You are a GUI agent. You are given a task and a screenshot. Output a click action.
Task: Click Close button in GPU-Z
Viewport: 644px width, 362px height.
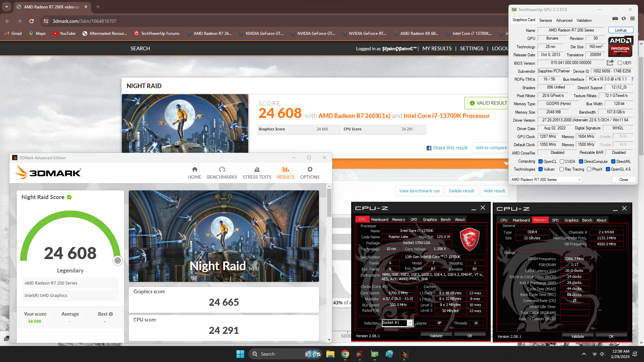click(624, 180)
